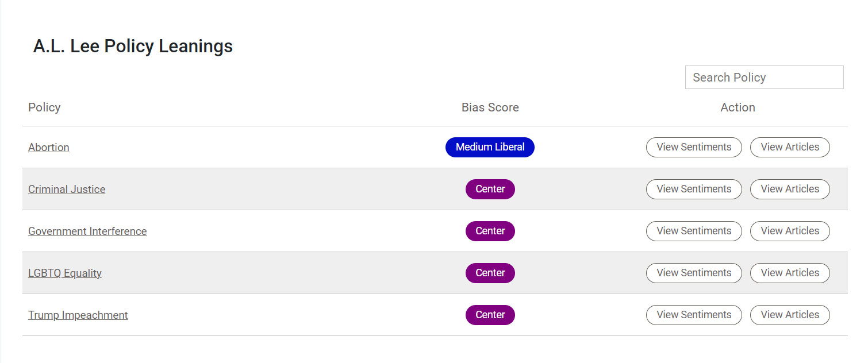Image resolution: width=868 pixels, height=363 pixels.
Task: Click the Bias Score column header
Action: [x=490, y=107]
